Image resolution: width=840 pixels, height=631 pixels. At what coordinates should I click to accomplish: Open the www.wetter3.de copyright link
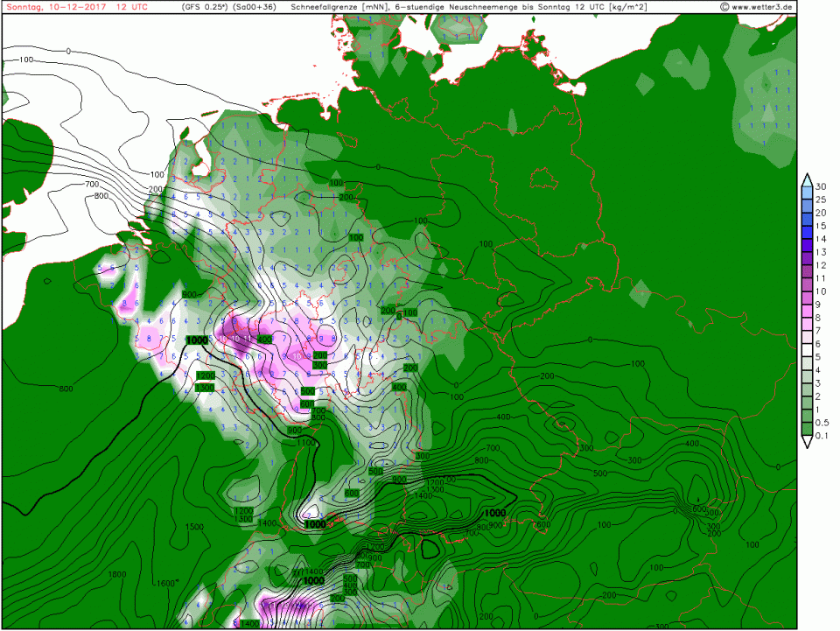(x=757, y=7)
